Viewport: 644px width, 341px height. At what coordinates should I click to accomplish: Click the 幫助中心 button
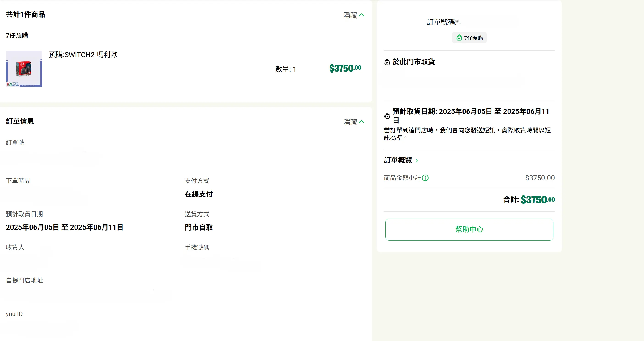tap(469, 229)
